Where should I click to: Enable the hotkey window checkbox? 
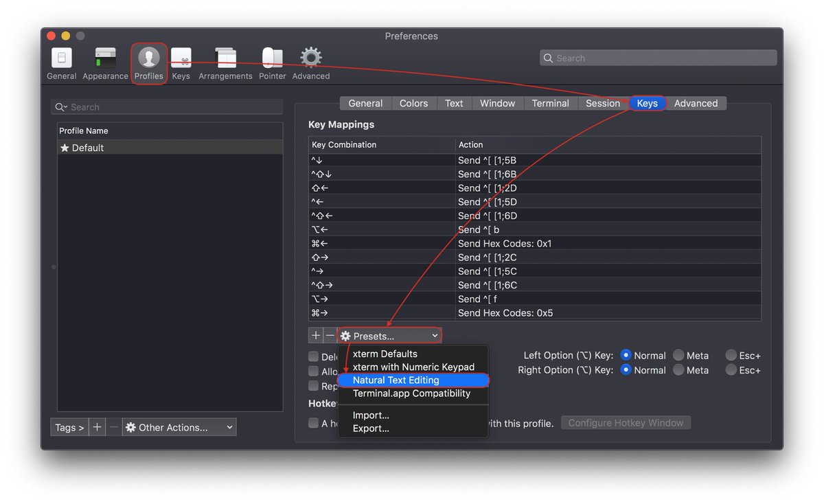click(313, 423)
